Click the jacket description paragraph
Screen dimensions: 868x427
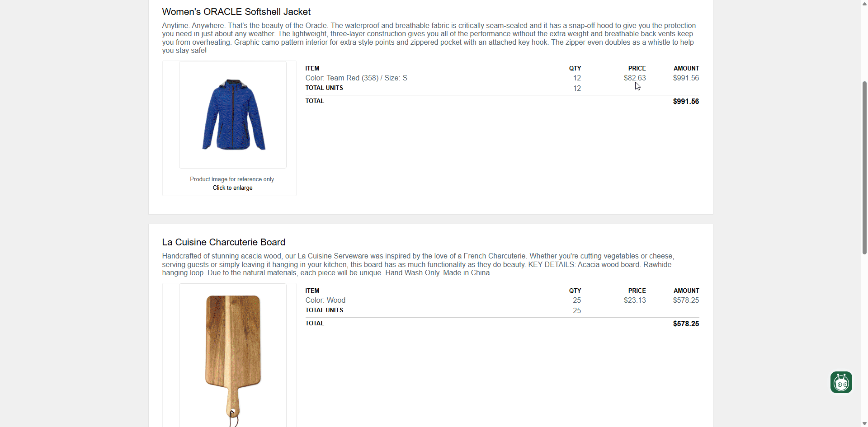428,38
